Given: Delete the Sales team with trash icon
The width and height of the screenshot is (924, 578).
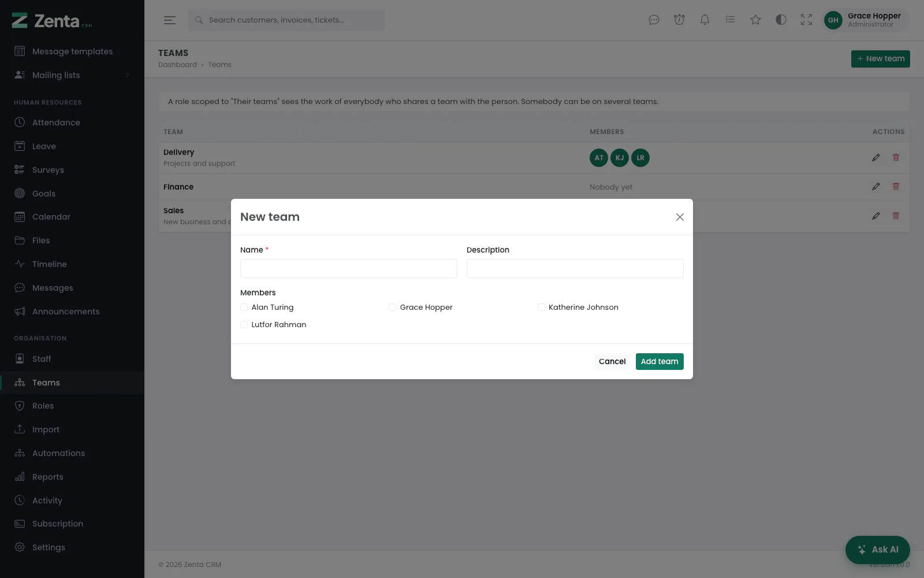Looking at the screenshot, I should tap(896, 216).
